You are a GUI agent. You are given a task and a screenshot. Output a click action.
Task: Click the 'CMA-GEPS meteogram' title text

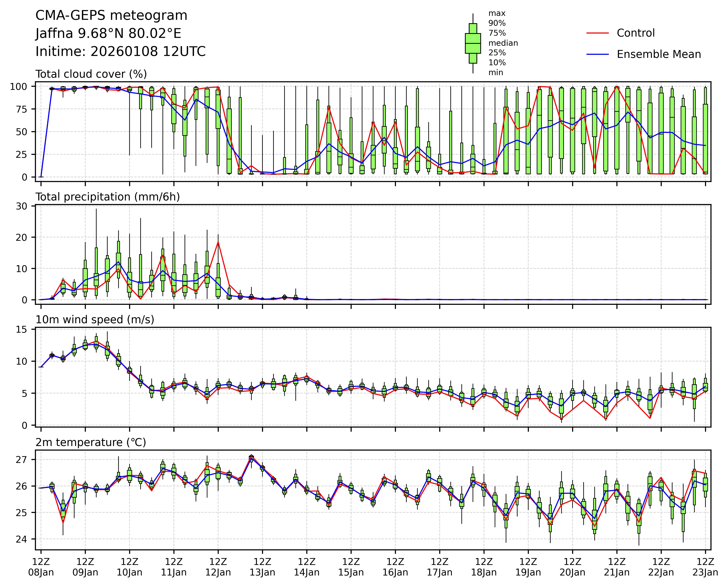[x=111, y=16]
